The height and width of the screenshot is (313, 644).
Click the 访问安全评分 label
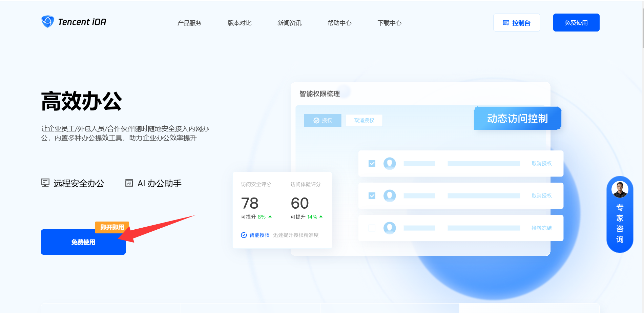pyautogui.click(x=256, y=184)
